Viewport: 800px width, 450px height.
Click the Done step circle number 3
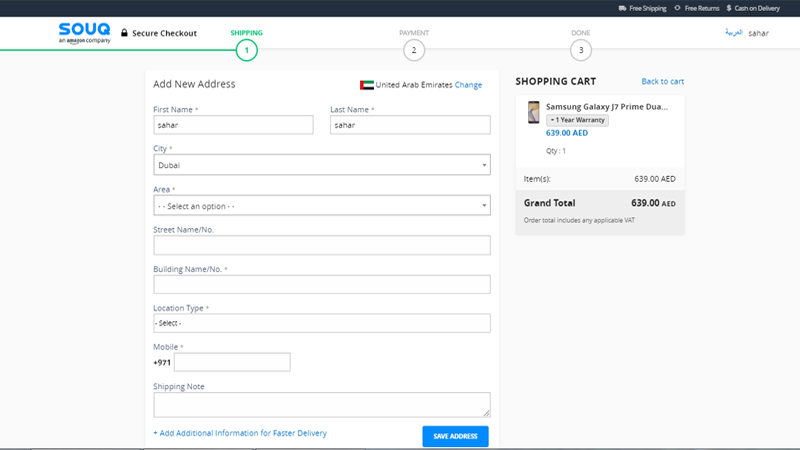coord(581,50)
